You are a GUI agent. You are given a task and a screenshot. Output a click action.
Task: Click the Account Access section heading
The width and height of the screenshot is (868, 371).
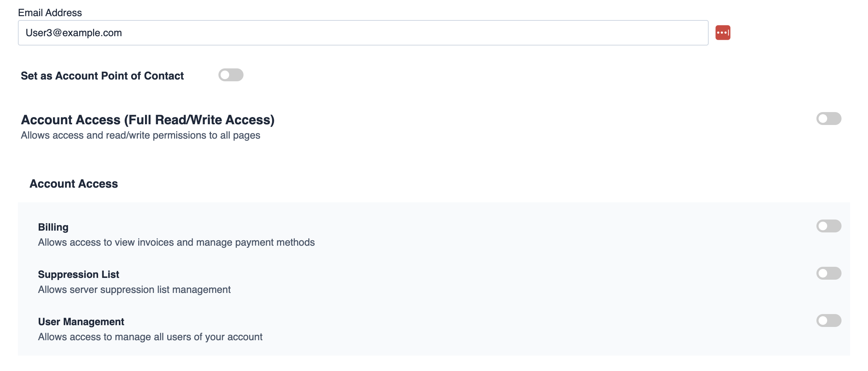pyautogui.click(x=73, y=183)
